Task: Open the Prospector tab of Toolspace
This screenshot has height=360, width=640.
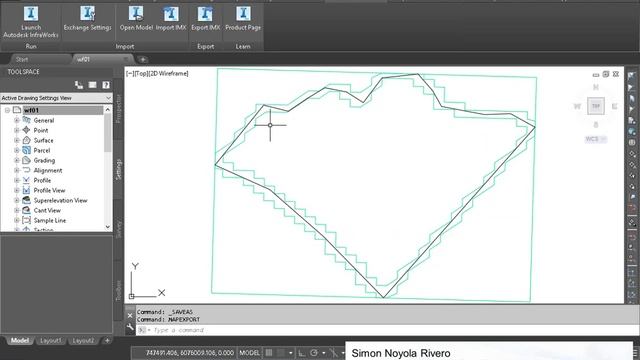Action: tap(118, 109)
